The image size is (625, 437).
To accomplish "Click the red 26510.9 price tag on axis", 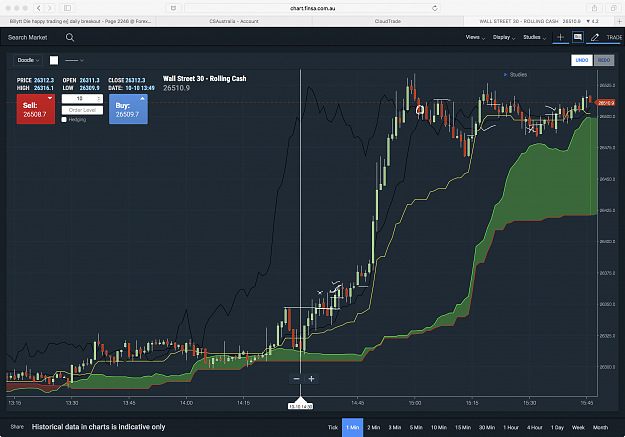I will pos(605,103).
